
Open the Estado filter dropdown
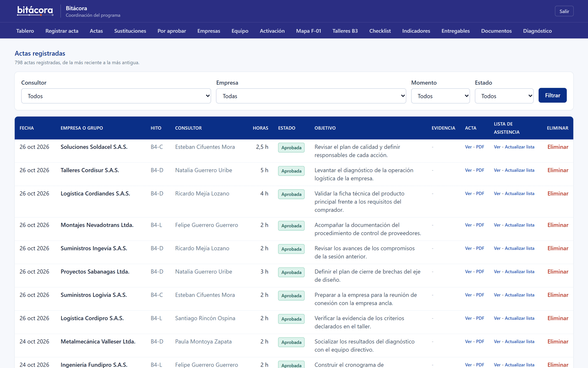point(504,96)
